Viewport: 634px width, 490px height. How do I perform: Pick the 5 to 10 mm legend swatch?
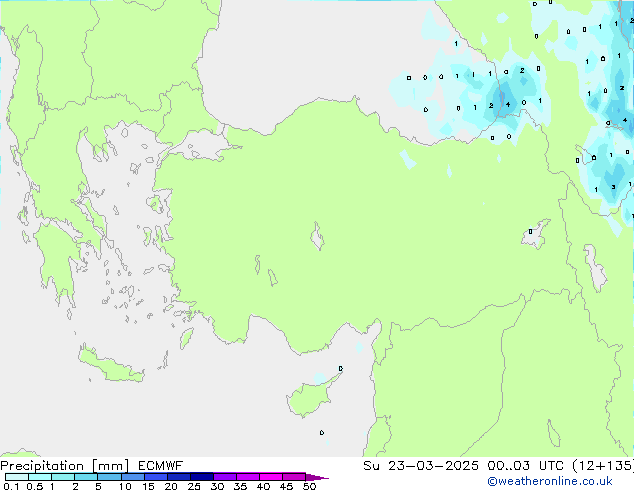click(x=109, y=477)
